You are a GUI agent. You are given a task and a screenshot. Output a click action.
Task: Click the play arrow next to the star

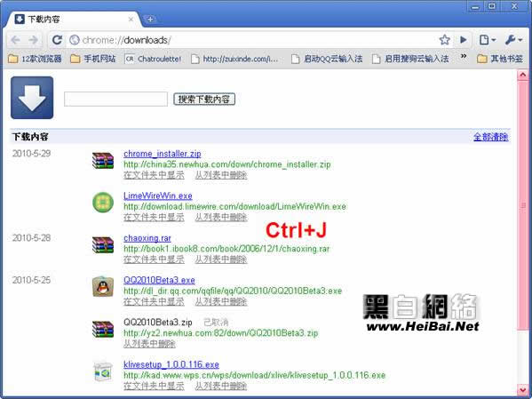[463, 40]
